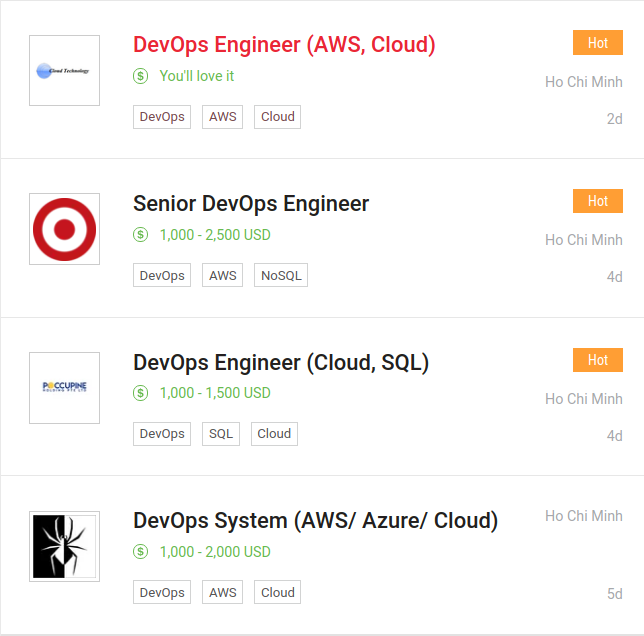Click 4d posted time on Senior DevOps Engineer
The width and height of the screenshot is (644, 636).
click(614, 277)
